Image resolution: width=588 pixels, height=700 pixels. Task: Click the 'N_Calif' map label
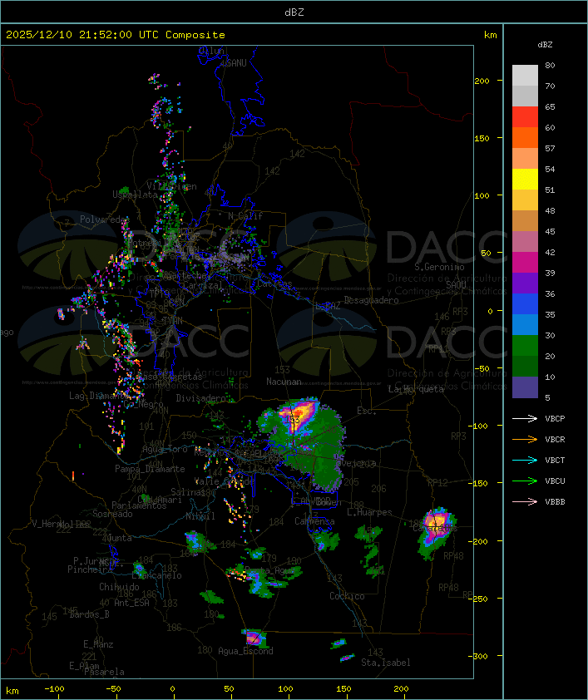point(245,216)
